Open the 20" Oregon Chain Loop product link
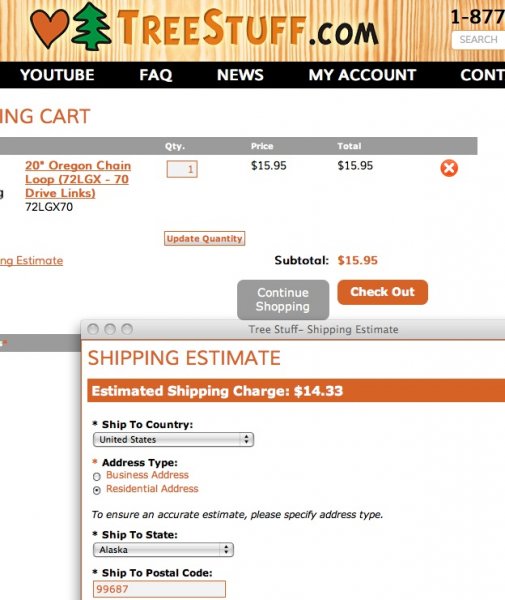 click(x=78, y=179)
